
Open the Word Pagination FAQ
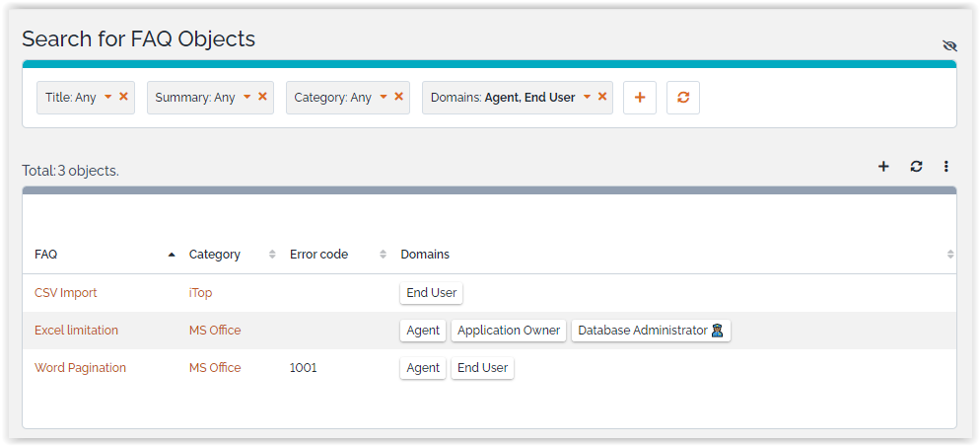[x=80, y=368]
